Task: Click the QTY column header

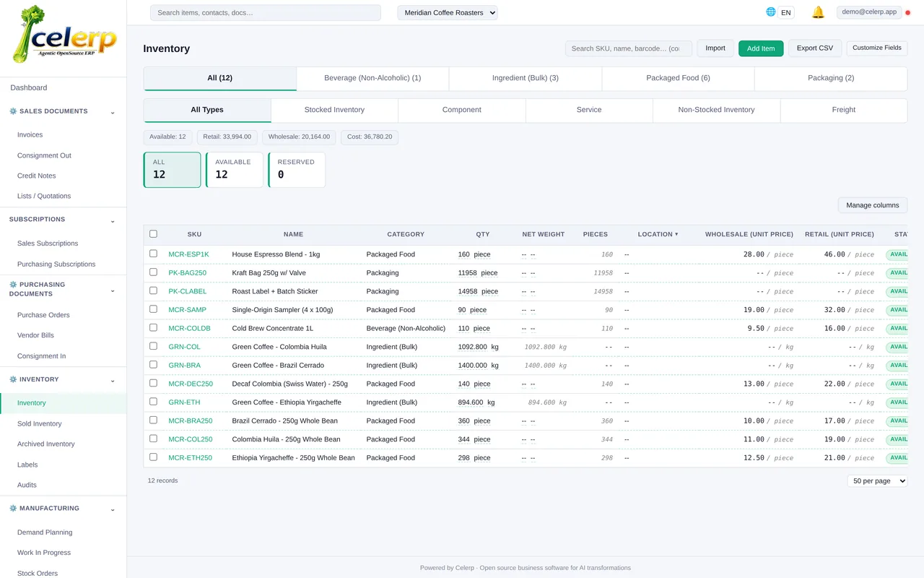Action: [x=483, y=234]
